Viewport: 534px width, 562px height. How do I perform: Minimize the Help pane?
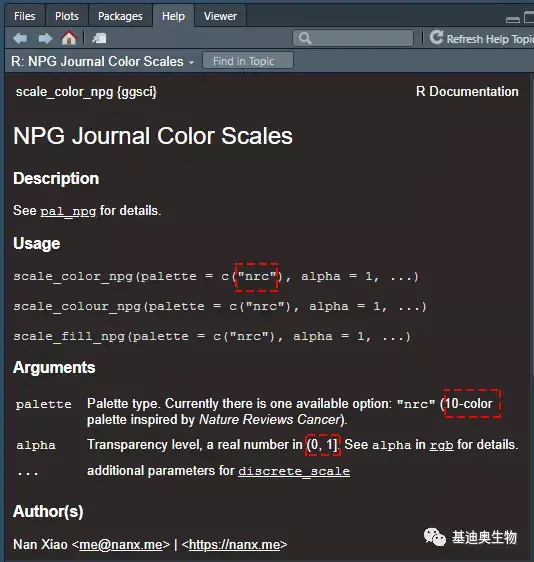point(513,20)
